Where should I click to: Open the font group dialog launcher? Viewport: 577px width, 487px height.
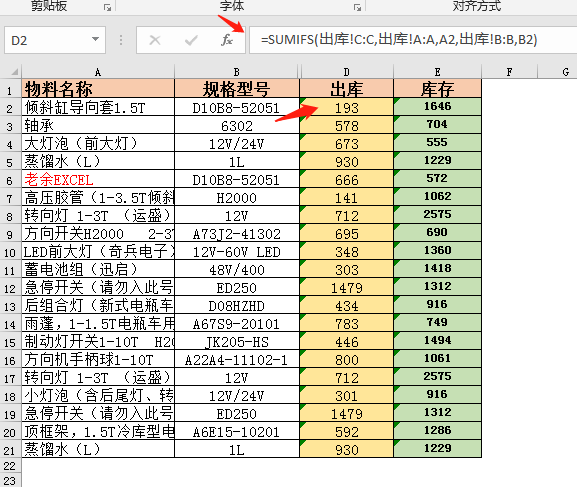pos(357,7)
